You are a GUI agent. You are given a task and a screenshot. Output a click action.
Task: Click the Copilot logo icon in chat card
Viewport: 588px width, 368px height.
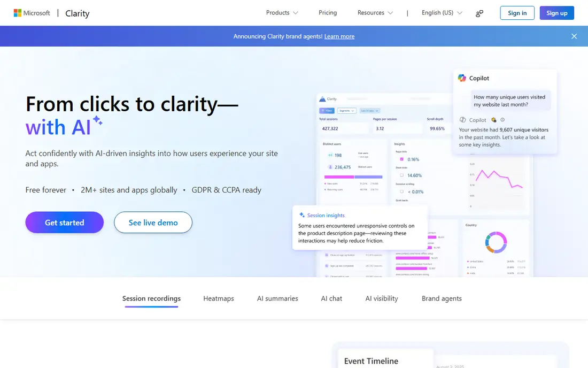pos(462,78)
